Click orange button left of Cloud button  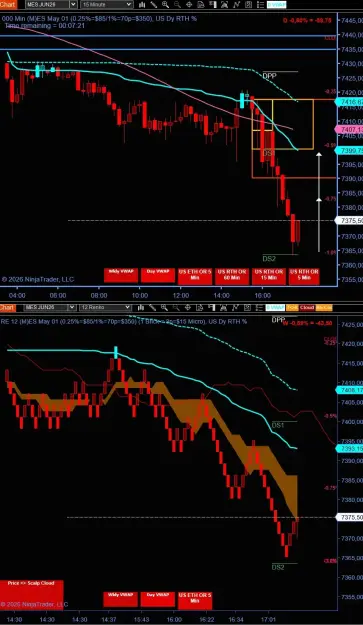[x=292, y=308]
